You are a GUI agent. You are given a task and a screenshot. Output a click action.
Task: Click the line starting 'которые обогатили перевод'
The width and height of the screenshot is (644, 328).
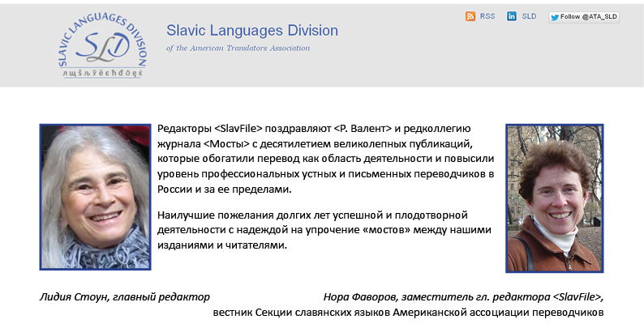(x=326, y=159)
